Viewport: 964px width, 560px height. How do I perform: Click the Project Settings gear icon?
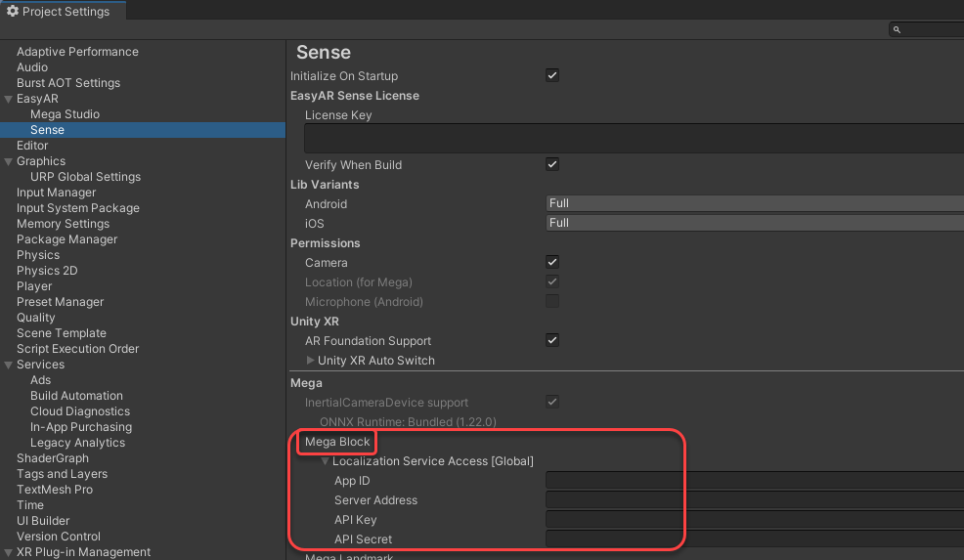point(13,11)
